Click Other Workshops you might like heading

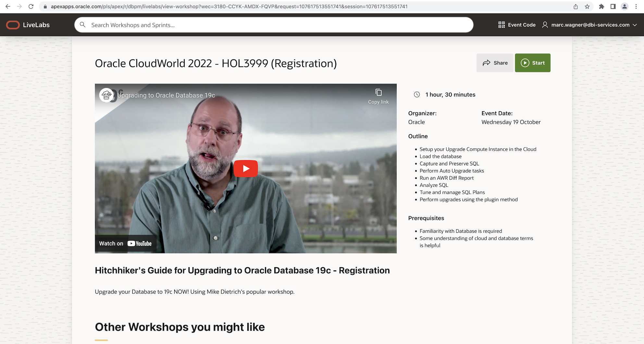point(180,327)
